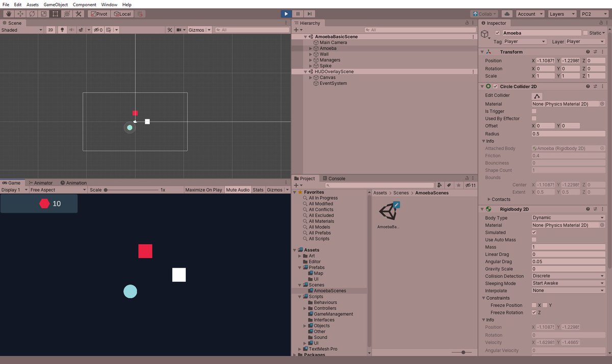The image size is (612, 364).
Task: Open the Tag Player dropdown
Action: pyautogui.click(x=525, y=41)
